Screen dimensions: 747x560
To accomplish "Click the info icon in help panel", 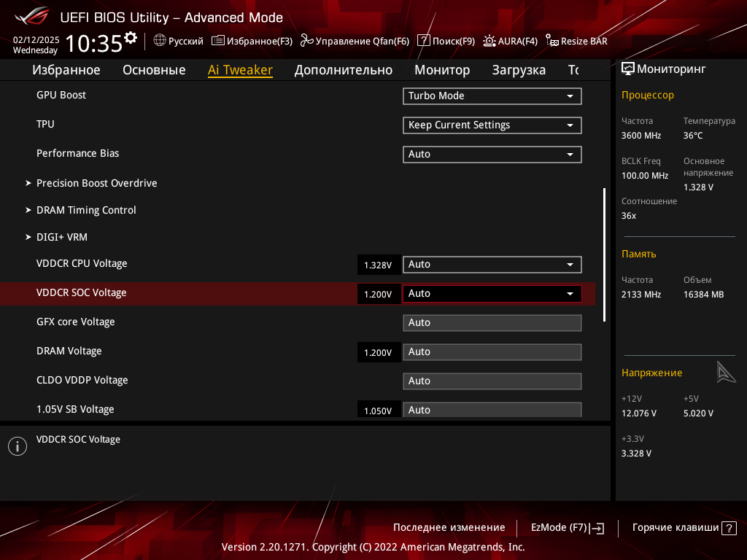I will click(x=18, y=446).
